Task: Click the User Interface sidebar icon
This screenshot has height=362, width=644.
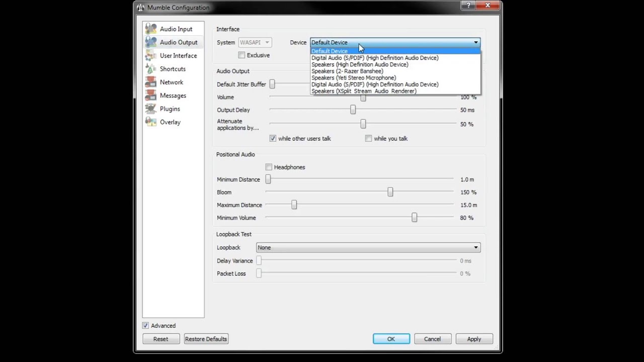Action: [150, 55]
